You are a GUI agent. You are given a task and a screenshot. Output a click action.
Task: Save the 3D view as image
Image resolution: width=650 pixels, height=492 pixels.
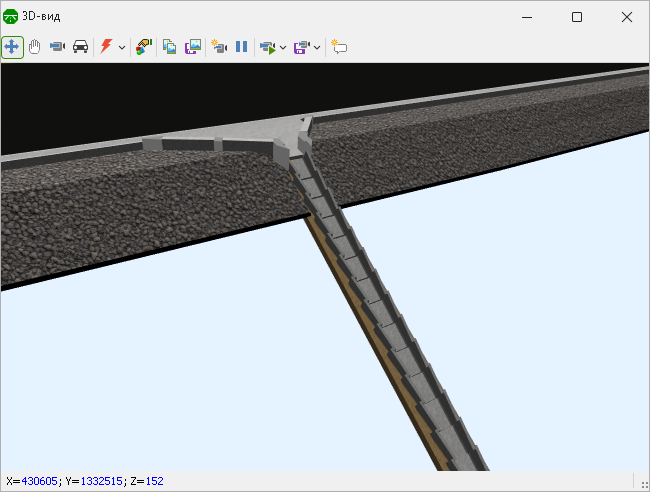(193, 47)
